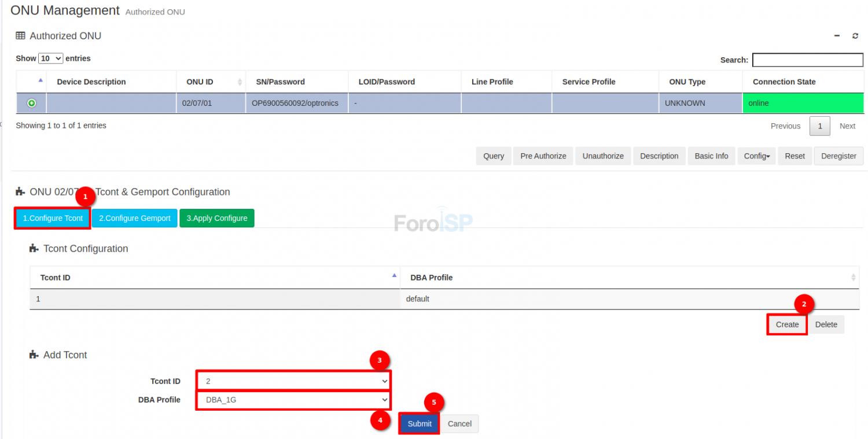
Task: Click the Deregister button
Action: [838, 156]
